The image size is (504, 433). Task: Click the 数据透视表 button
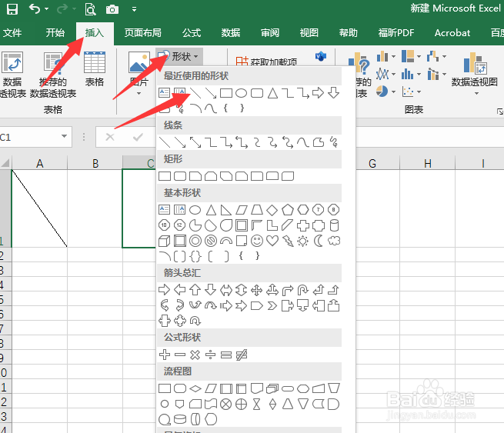click(12, 75)
